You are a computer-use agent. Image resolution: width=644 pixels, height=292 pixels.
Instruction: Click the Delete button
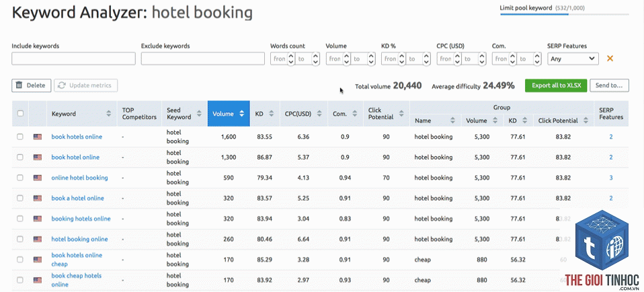click(x=31, y=85)
